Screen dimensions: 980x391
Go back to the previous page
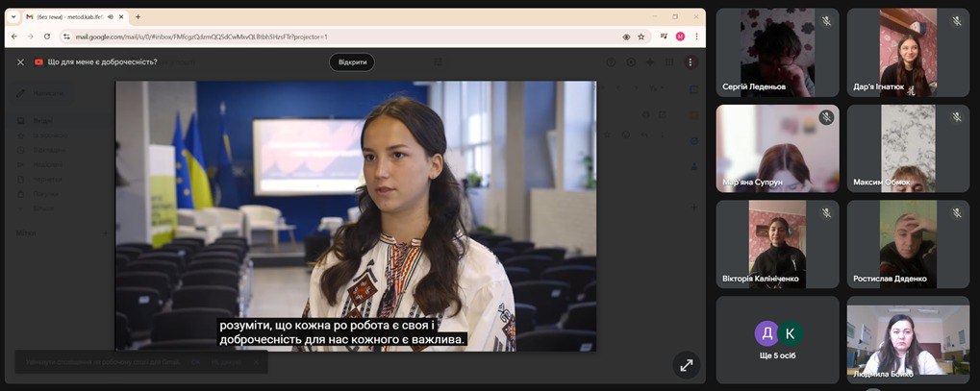click(14, 37)
